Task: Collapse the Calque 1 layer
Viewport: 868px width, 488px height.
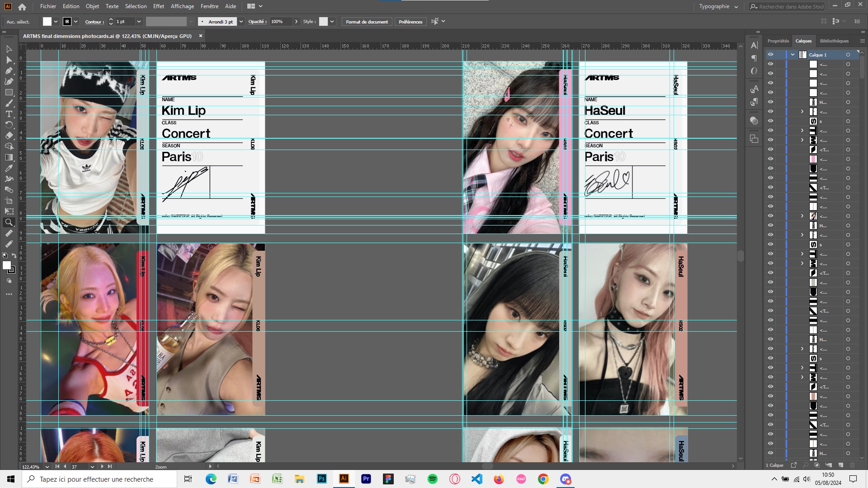Action: (793, 55)
